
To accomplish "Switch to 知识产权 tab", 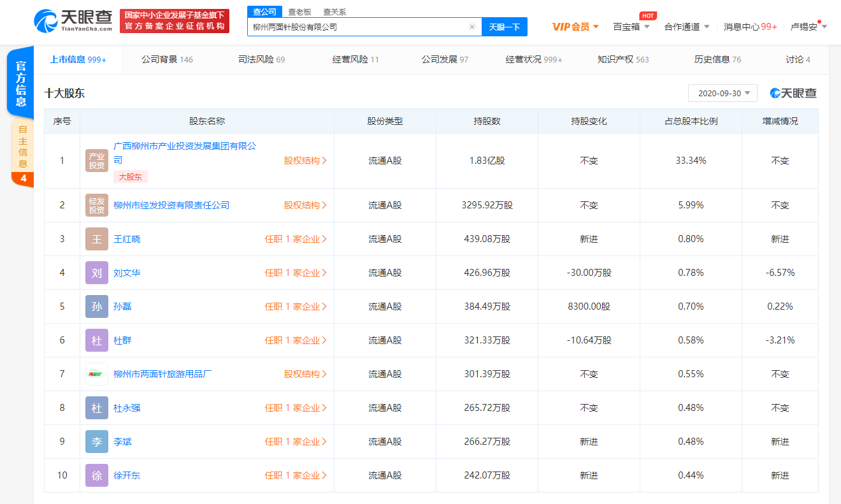I will 622,59.
